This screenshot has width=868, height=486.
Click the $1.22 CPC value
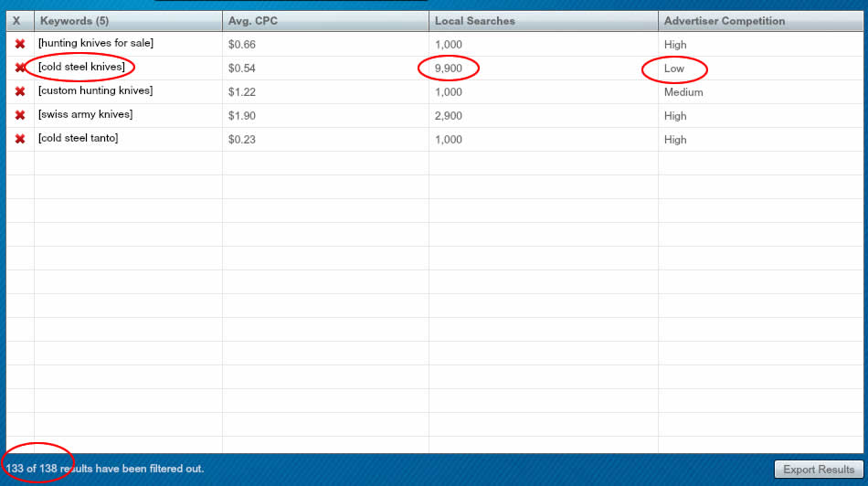242,92
